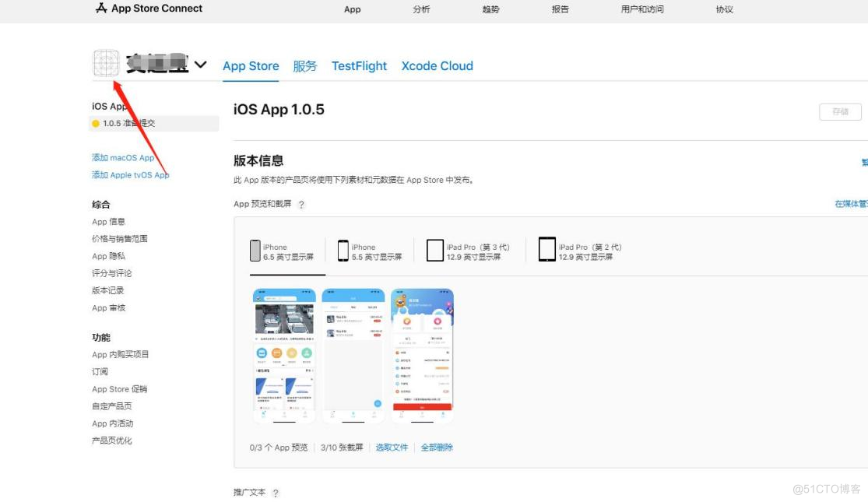The height and width of the screenshot is (502, 868).
Task: Click the yellow status dot for 1.0.5
Action: click(96, 124)
